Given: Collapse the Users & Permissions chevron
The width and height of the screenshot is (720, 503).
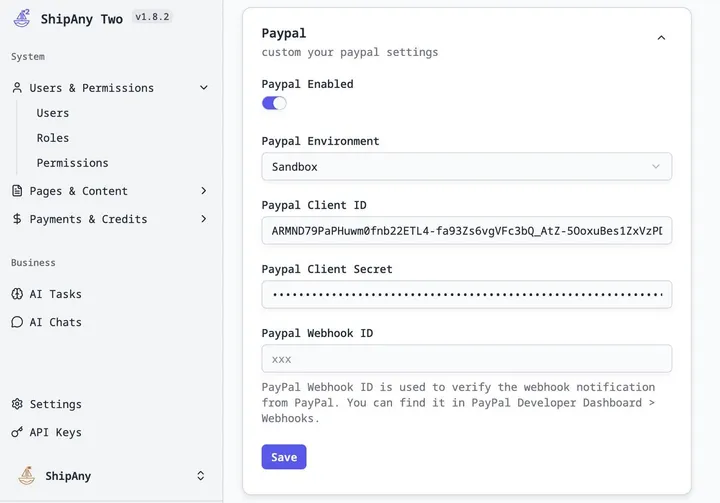Looking at the screenshot, I should coord(204,88).
